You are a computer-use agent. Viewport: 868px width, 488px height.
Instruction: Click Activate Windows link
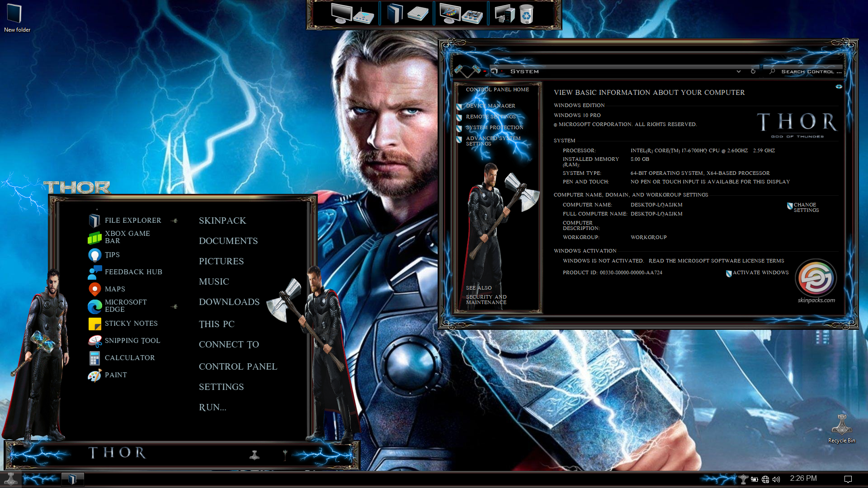[x=760, y=272]
